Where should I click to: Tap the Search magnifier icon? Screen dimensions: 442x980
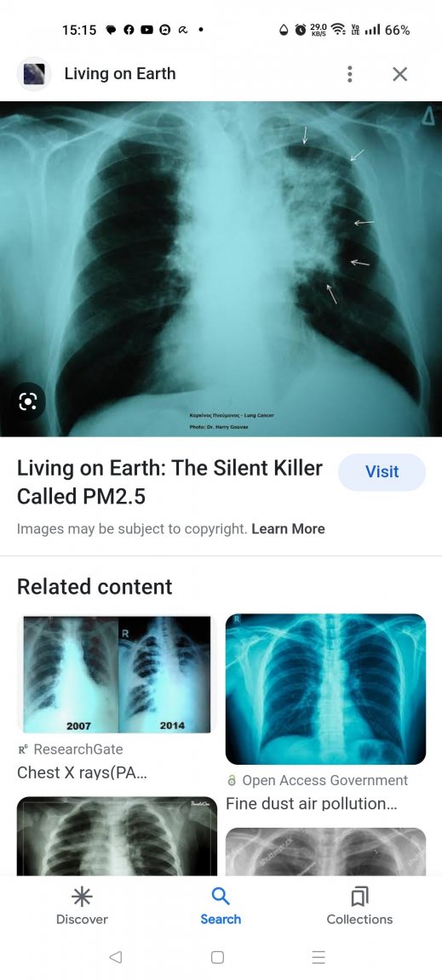pyautogui.click(x=221, y=897)
